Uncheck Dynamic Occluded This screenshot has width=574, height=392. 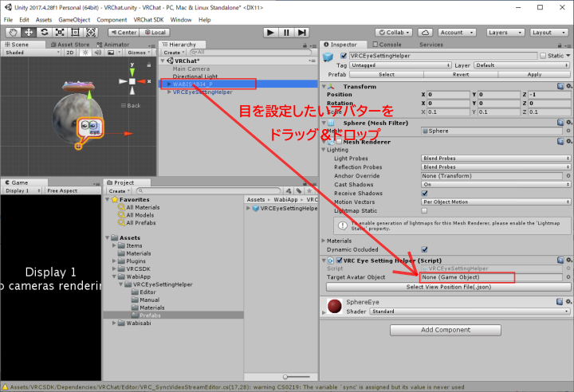click(425, 249)
